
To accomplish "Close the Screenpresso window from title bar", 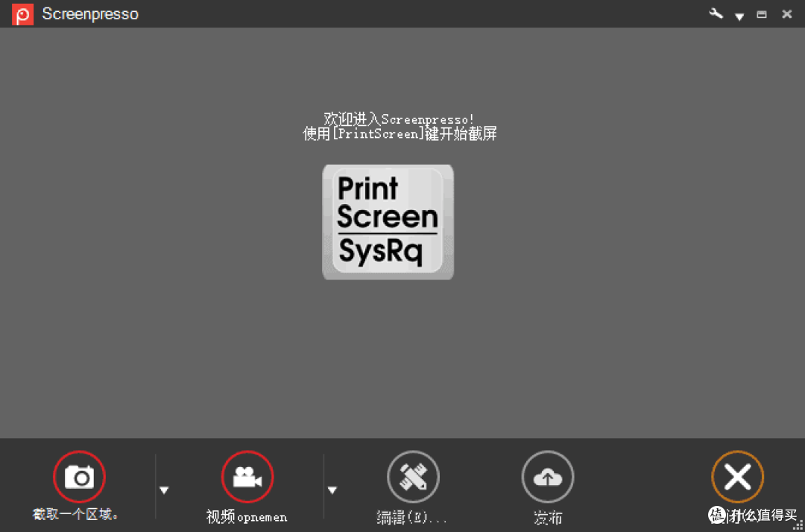I will 786,14.
